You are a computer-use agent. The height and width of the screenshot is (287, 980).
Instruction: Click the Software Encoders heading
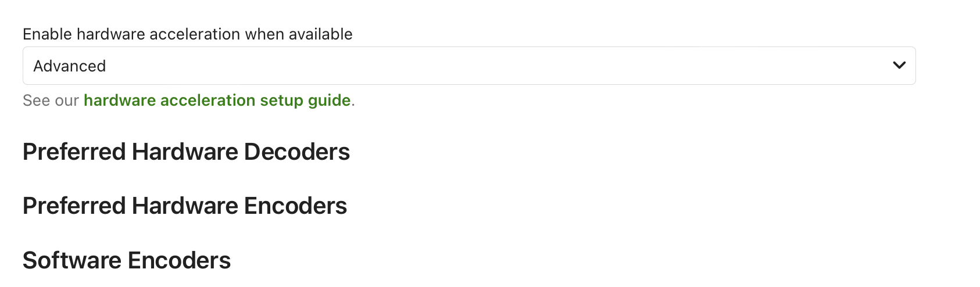(x=126, y=260)
